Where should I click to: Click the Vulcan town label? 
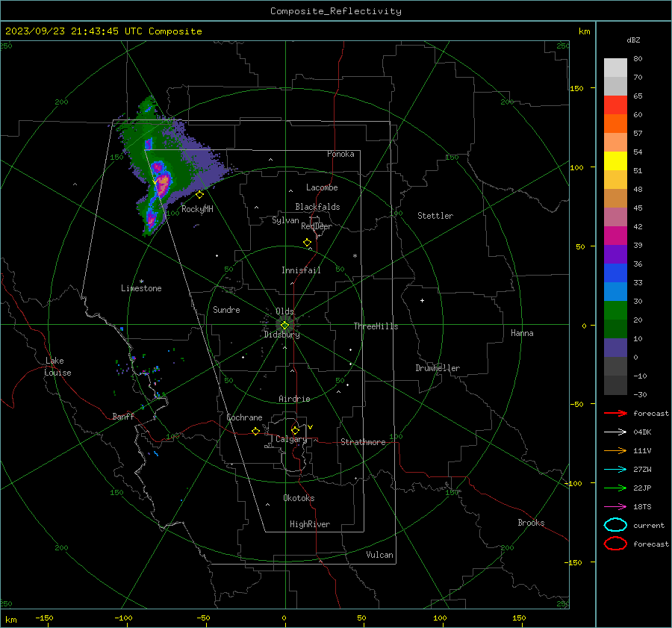379,555
